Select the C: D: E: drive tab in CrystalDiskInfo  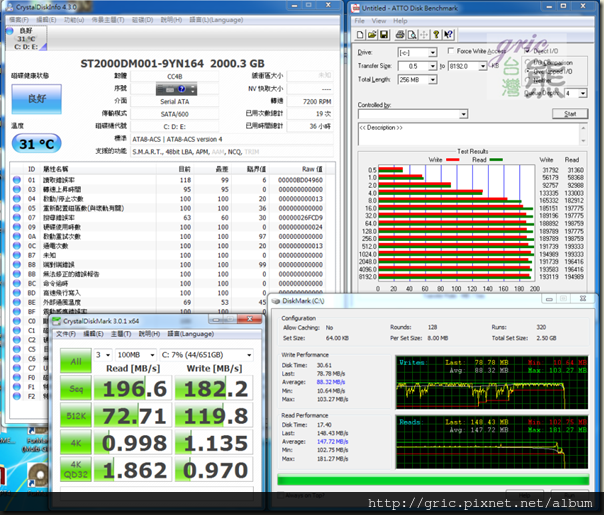click(26, 39)
